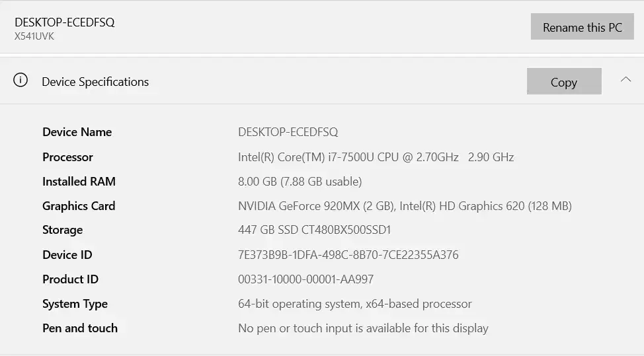Copy the device specifications

(x=563, y=82)
